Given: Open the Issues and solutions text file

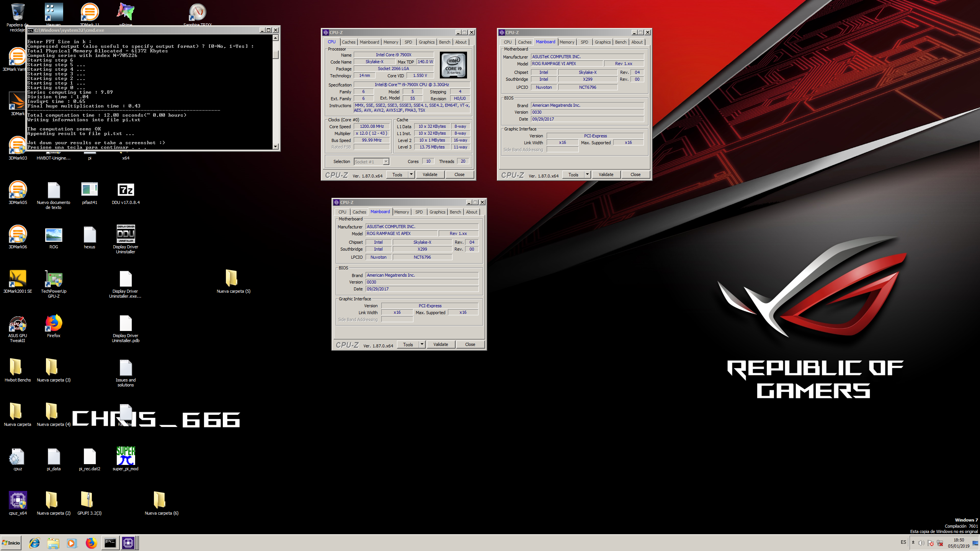Looking at the screenshot, I should [126, 373].
